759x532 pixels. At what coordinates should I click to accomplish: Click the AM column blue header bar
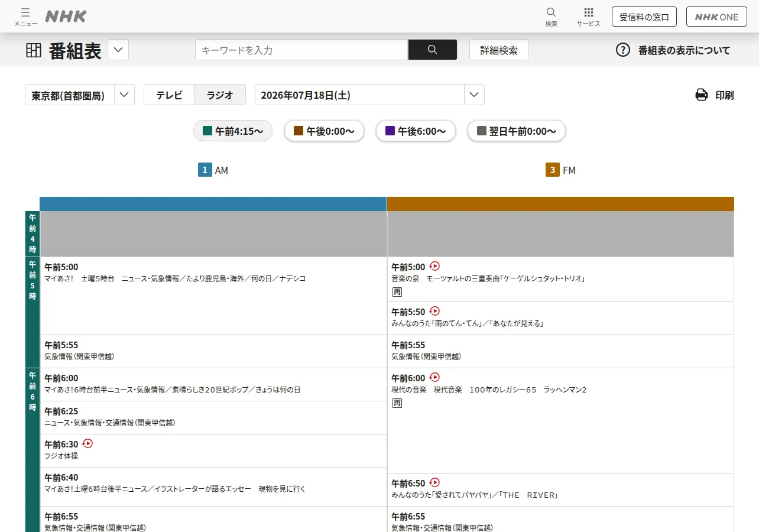[213, 204]
